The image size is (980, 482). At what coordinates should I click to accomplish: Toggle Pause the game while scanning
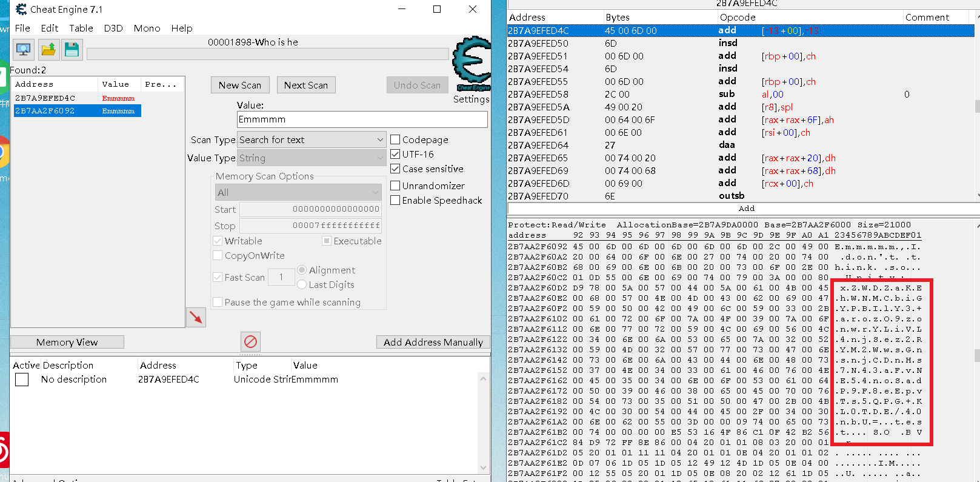click(x=218, y=302)
